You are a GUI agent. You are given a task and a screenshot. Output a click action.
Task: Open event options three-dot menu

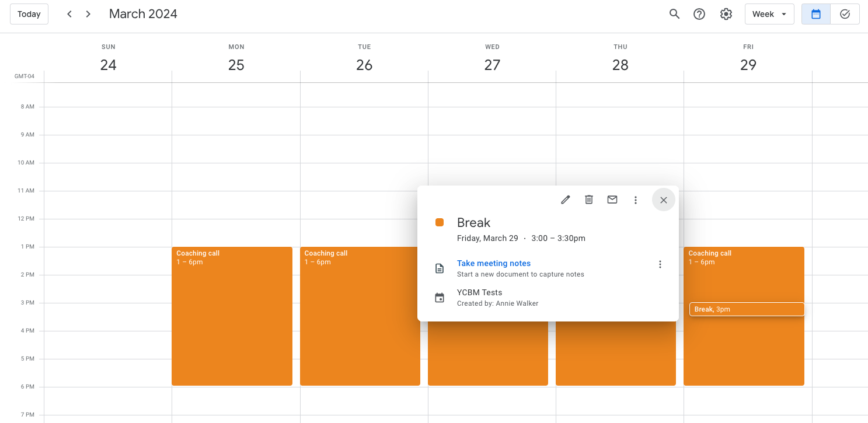636,200
